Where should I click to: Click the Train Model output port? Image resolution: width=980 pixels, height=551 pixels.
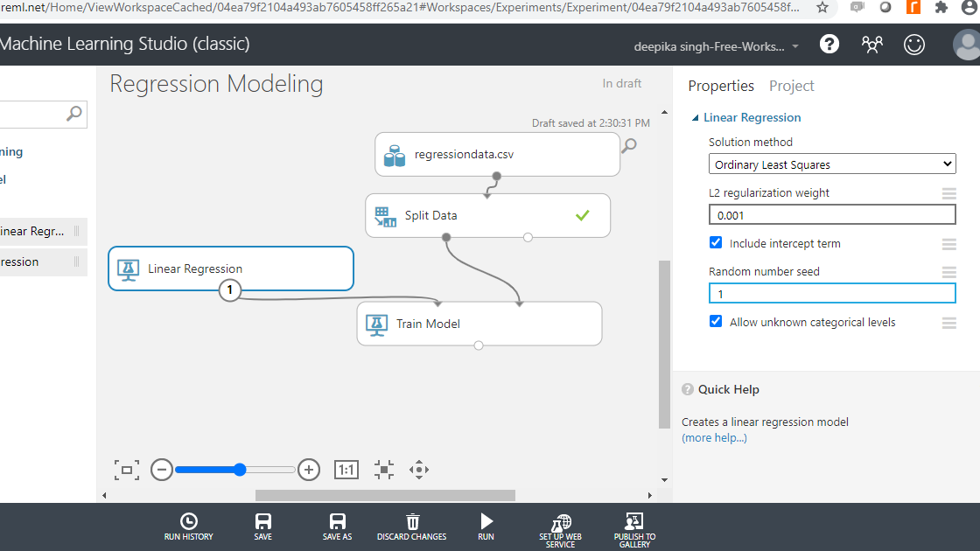coord(479,345)
